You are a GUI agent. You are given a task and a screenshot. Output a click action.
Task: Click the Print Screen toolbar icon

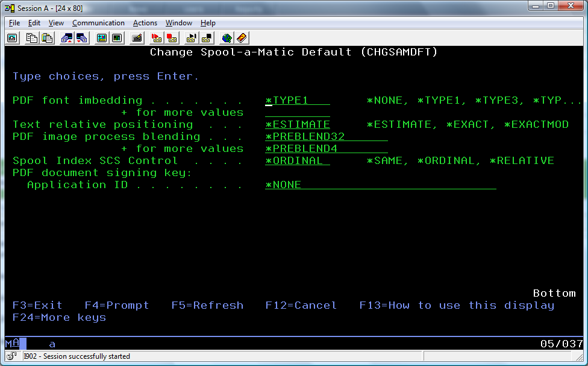point(12,38)
